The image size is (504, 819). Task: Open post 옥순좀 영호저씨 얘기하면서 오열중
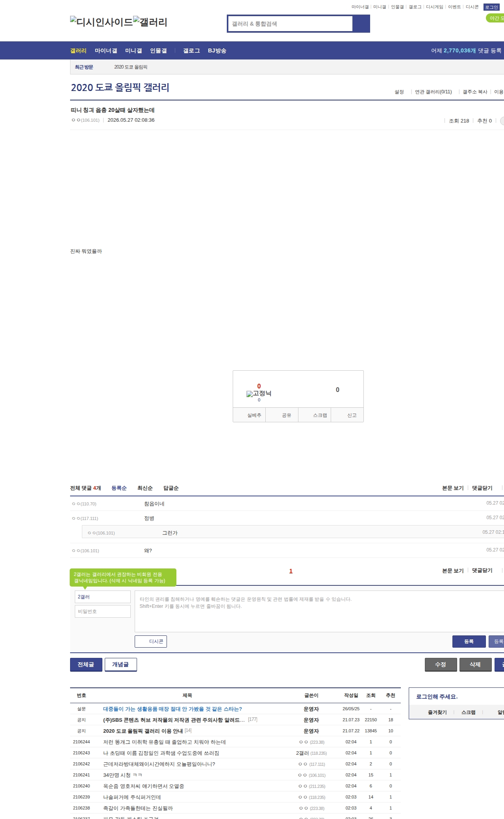[144, 786]
